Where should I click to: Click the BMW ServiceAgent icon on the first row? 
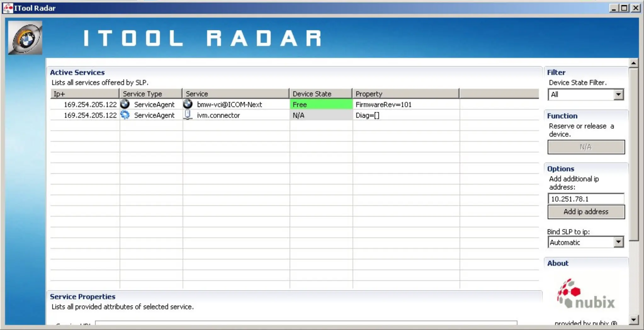[x=125, y=104]
